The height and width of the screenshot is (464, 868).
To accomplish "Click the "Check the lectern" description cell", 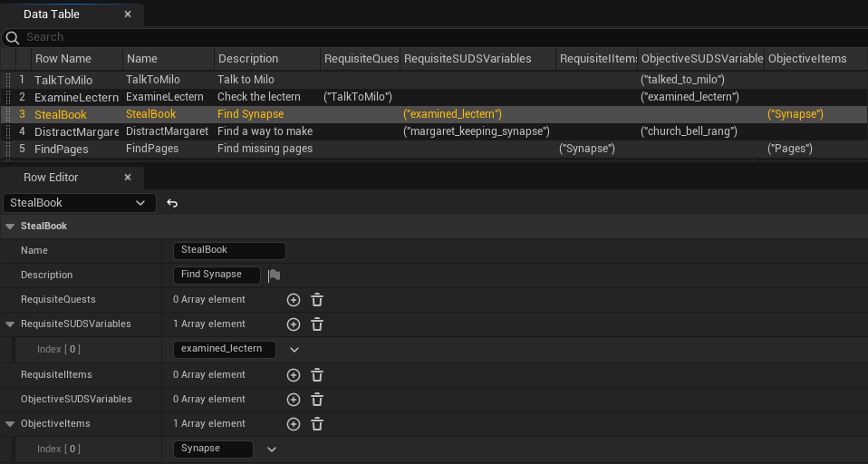I will (258, 97).
